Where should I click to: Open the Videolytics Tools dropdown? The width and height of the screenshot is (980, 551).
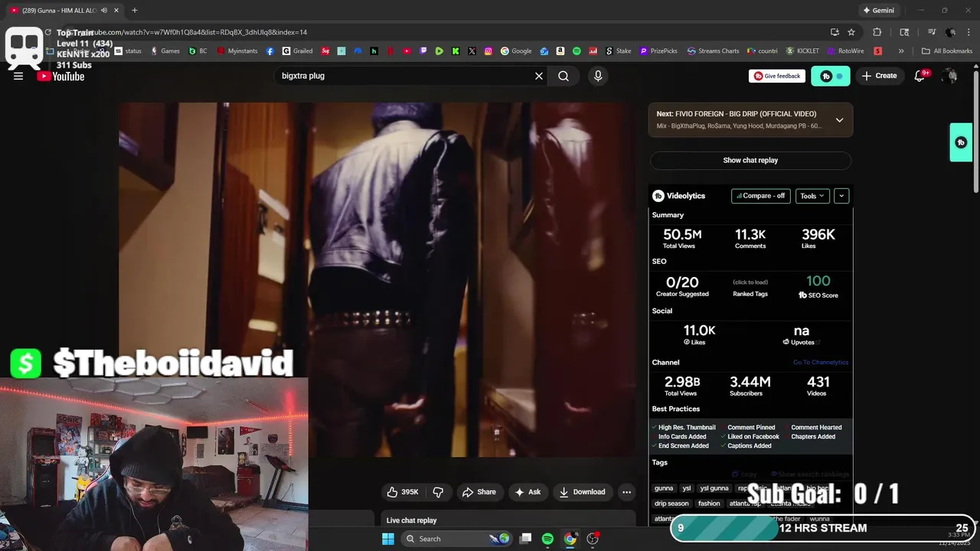tap(812, 196)
